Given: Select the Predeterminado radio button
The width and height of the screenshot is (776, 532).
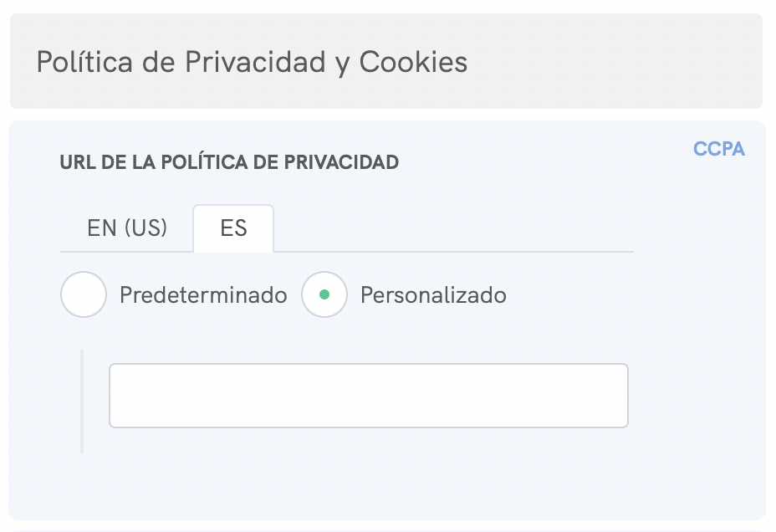Looking at the screenshot, I should point(84,294).
